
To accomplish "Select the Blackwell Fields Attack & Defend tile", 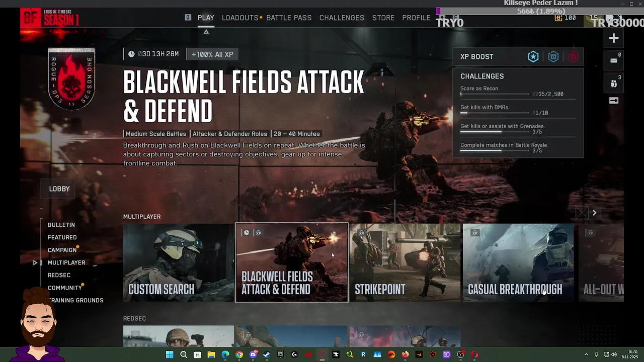I will (292, 262).
